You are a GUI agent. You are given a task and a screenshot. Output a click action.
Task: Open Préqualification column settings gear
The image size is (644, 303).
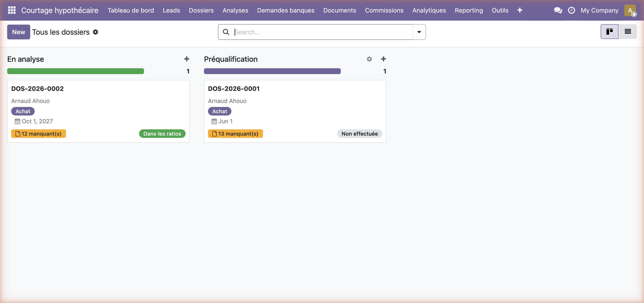click(x=369, y=59)
